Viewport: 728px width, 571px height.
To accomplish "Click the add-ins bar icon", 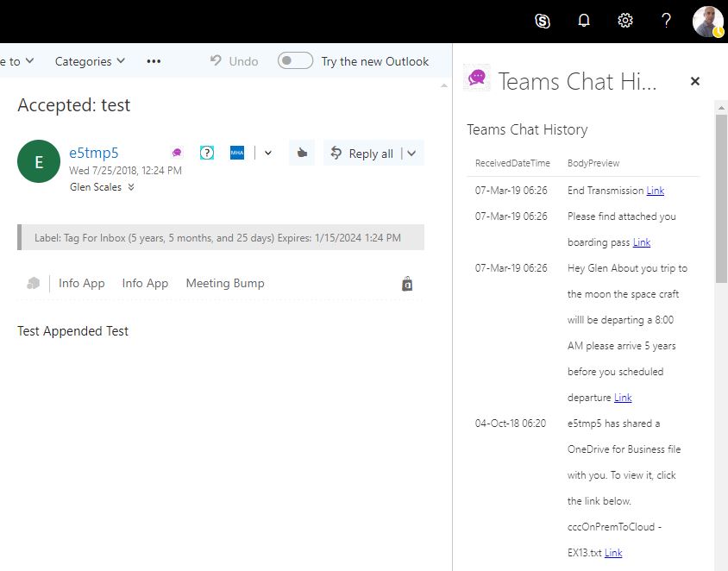I will pos(34,283).
